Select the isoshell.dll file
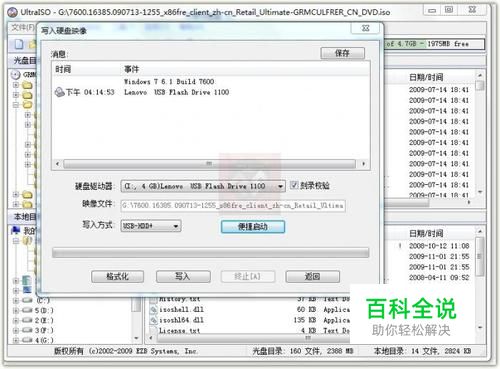This screenshot has height=369, width=500. [x=181, y=309]
